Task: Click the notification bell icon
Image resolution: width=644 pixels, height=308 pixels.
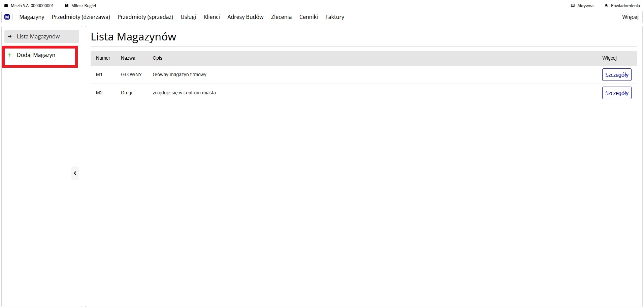Action: click(606, 6)
